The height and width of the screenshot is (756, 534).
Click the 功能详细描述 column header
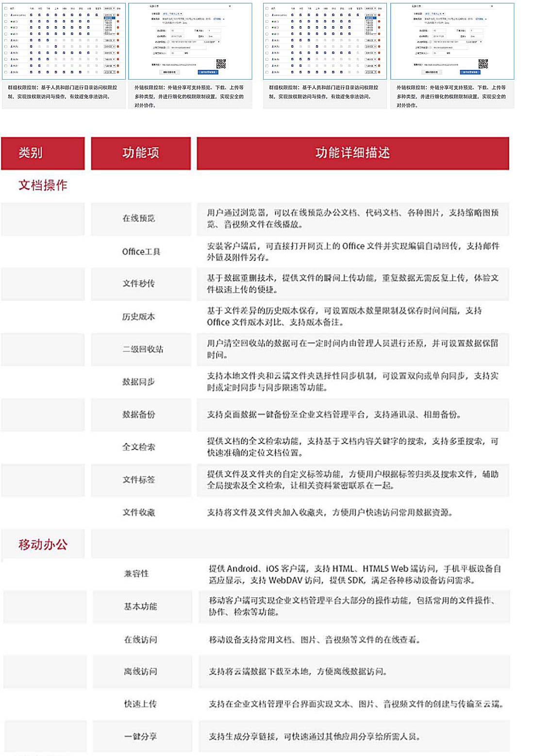tap(353, 153)
